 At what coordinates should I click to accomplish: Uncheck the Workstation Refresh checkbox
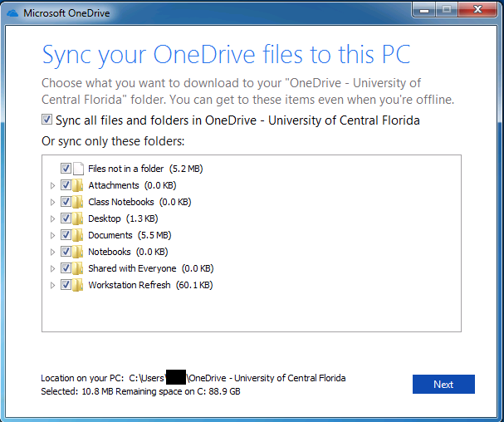pyautogui.click(x=66, y=285)
